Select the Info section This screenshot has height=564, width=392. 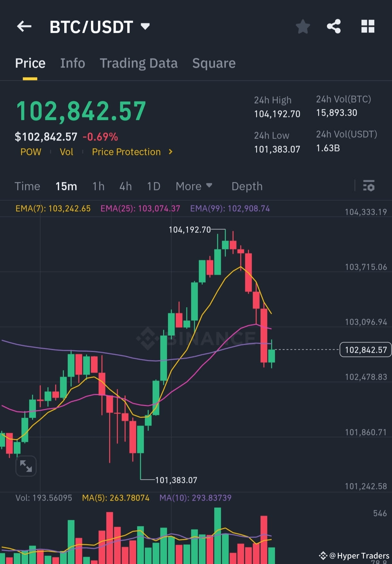72,63
